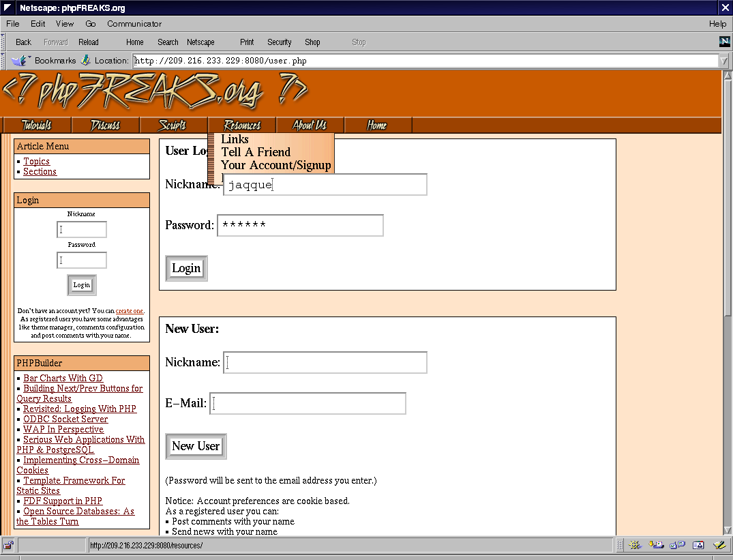
Task: Click the page proxy icon beside Location
Action: click(x=85, y=60)
